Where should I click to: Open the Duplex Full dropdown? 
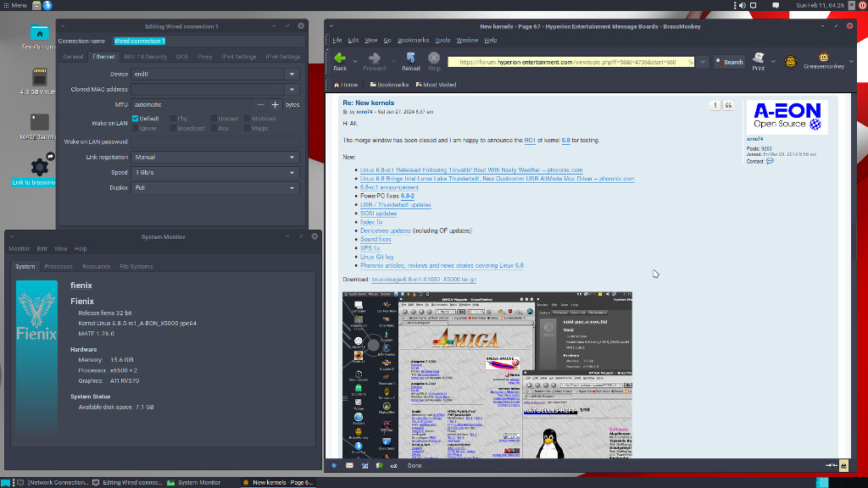pyautogui.click(x=215, y=187)
